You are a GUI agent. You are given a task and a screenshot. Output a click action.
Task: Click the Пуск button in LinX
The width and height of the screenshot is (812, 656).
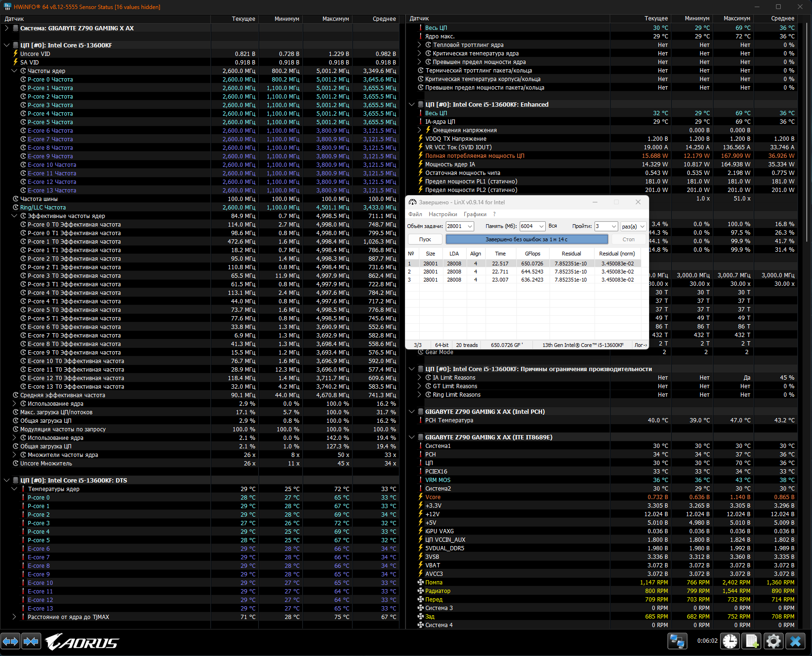425,239
